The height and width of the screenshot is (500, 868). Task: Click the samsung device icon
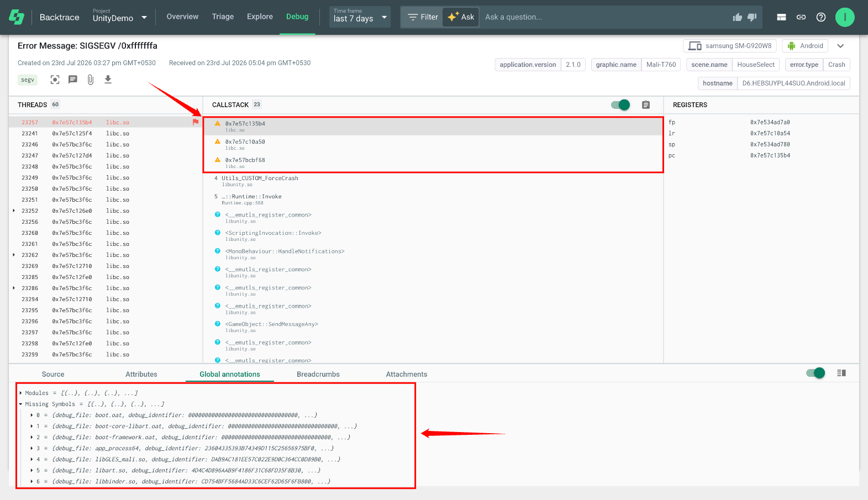695,46
